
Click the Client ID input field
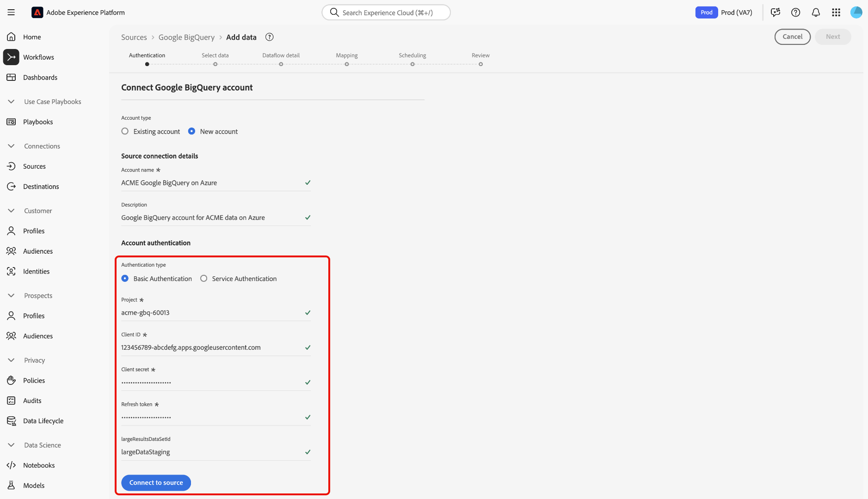(x=216, y=347)
